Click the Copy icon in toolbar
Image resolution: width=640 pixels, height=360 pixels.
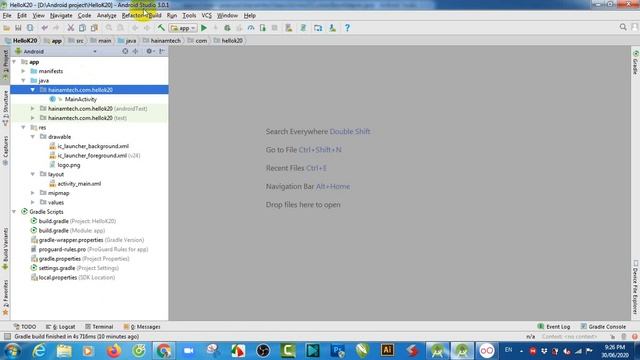pos(82,28)
